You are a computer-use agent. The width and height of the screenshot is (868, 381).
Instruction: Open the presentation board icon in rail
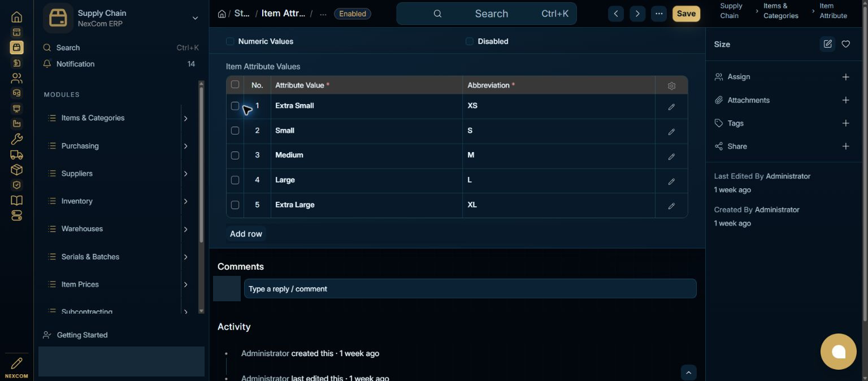pyautogui.click(x=16, y=109)
